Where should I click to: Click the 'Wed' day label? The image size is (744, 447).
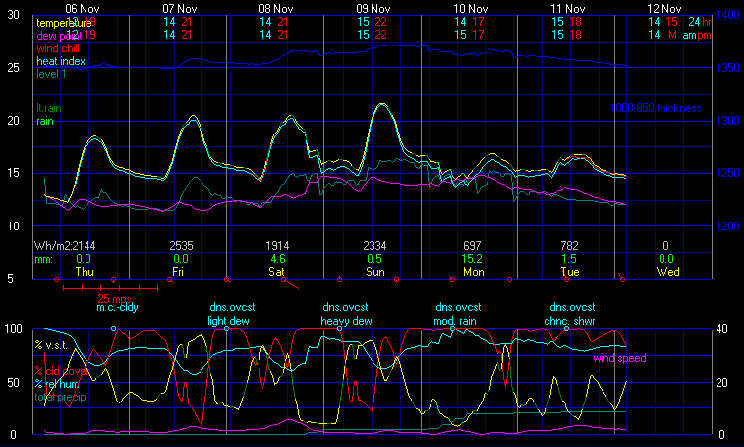[668, 272]
